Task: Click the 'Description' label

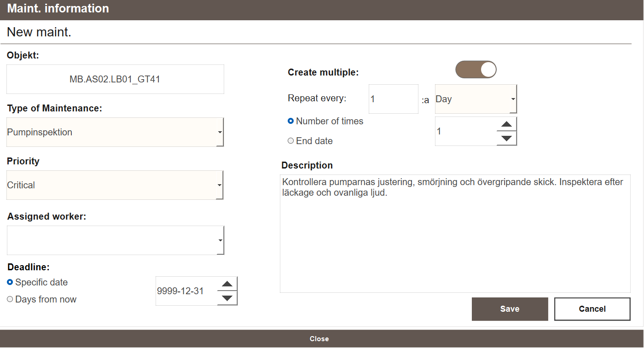Action: point(307,165)
